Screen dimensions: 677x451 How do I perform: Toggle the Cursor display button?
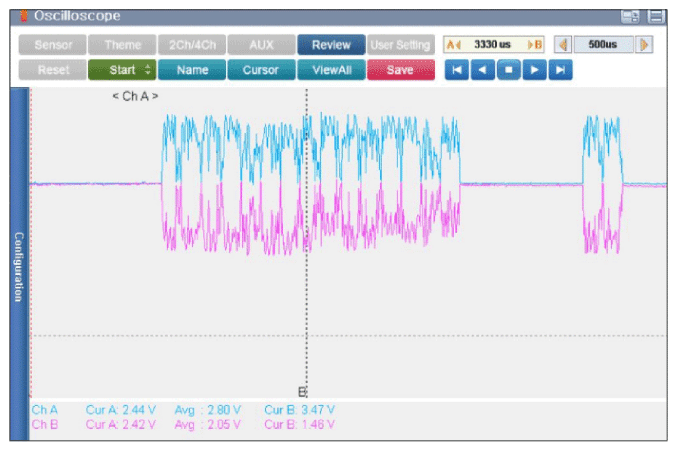[x=261, y=70]
